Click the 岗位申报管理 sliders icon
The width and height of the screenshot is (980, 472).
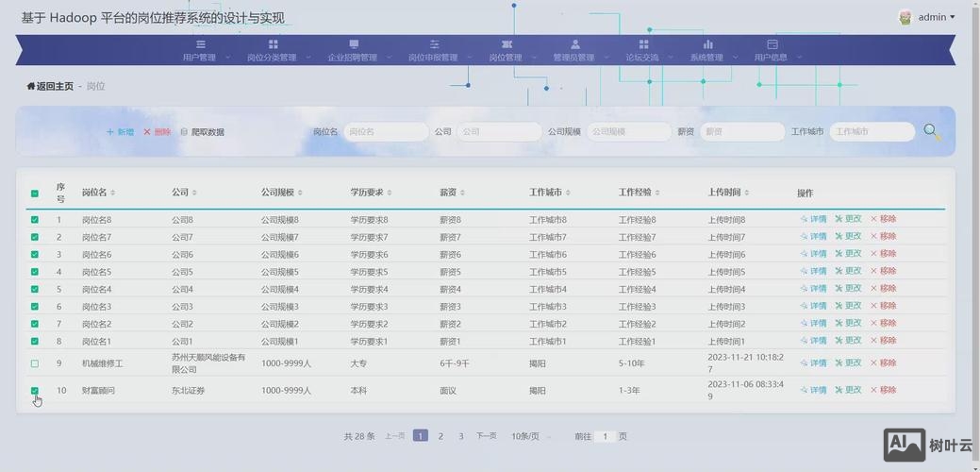tap(435, 44)
